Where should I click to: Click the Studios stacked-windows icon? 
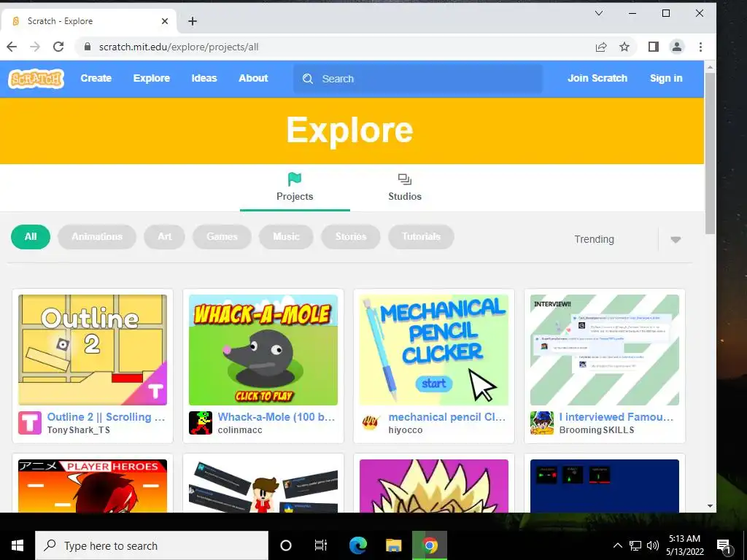click(404, 179)
